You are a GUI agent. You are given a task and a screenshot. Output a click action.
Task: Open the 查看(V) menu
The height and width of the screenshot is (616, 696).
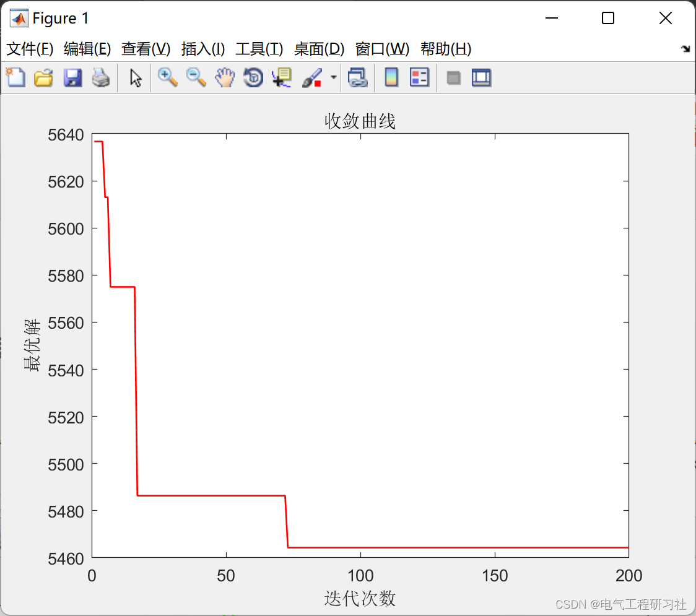[146, 49]
